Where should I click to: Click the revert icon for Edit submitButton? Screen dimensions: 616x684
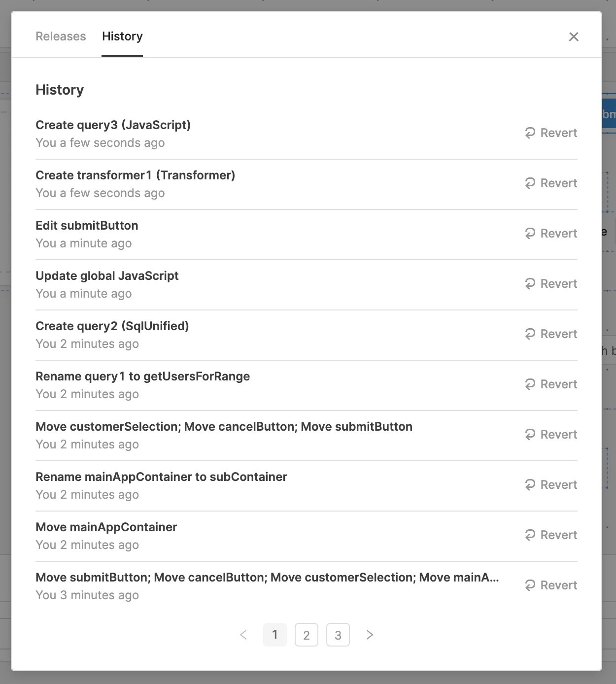tap(530, 234)
